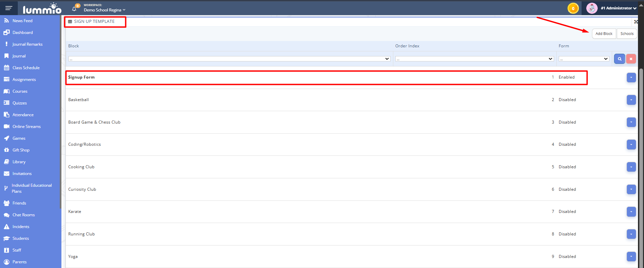This screenshot has height=268, width=644.
Task: Clear filters with red X button
Action: tap(631, 59)
